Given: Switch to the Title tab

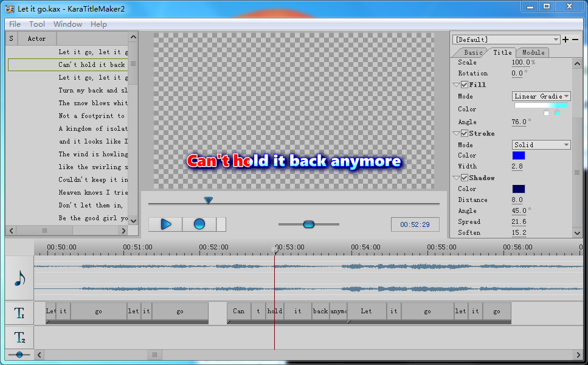Looking at the screenshot, I should [x=502, y=52].
